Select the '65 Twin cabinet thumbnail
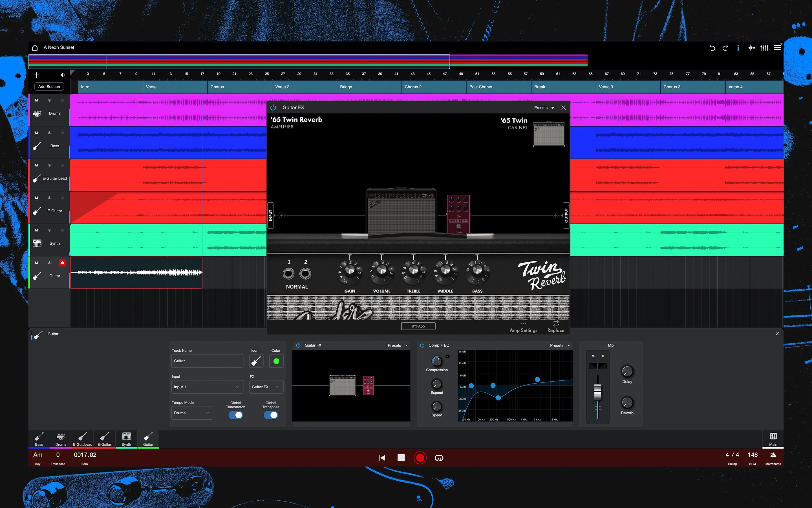 click(549, 134)
